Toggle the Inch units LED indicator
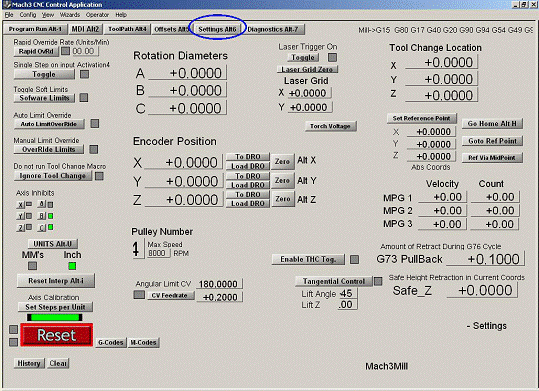 pos(72,266)
